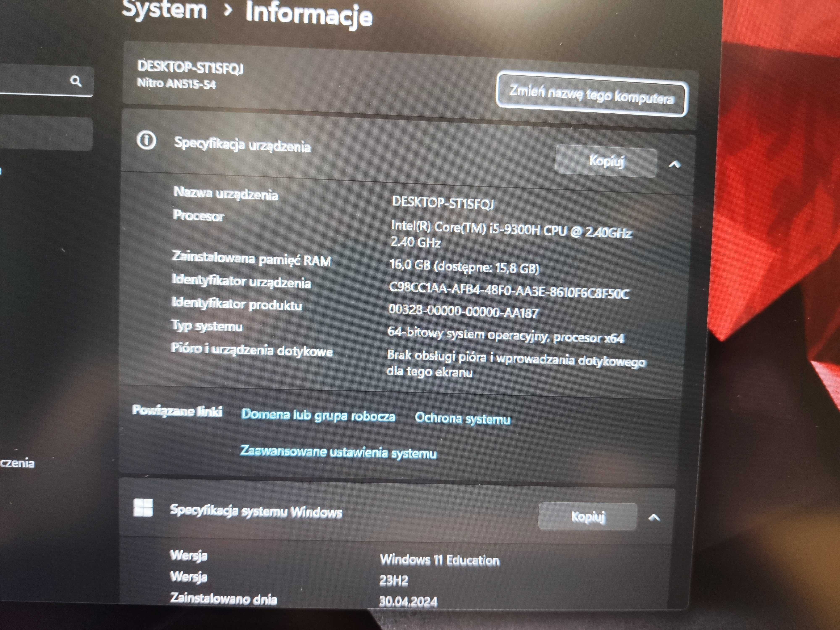The height and width of the screenshot is (630, 840).
Task: Click 'Zainstalowana pamięć RAM' label
Action: (x=251, y=259)
